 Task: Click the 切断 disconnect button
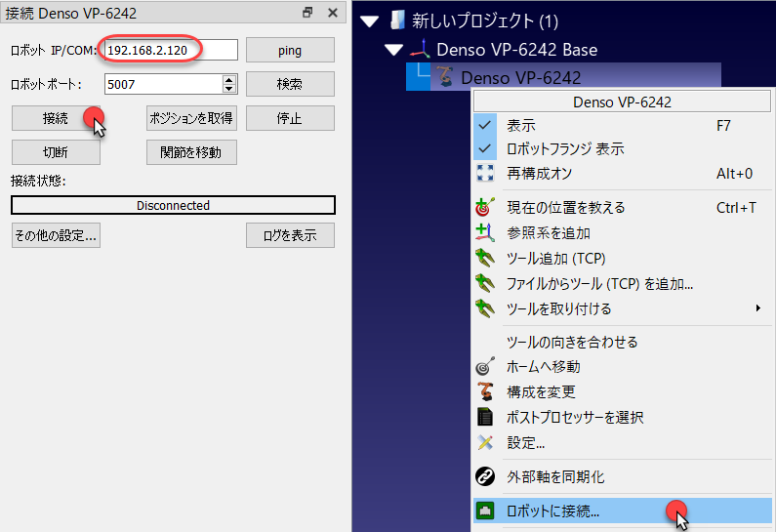tap(56, 152)
